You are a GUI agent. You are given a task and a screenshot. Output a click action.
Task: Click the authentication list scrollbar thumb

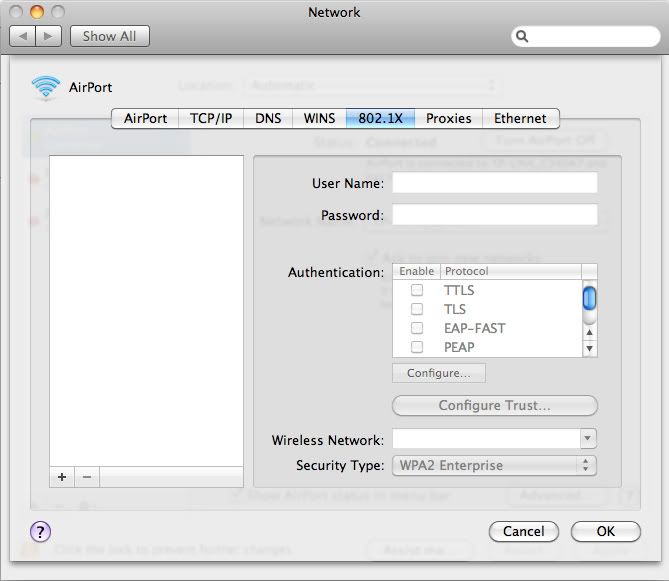[x=589, y=298]
